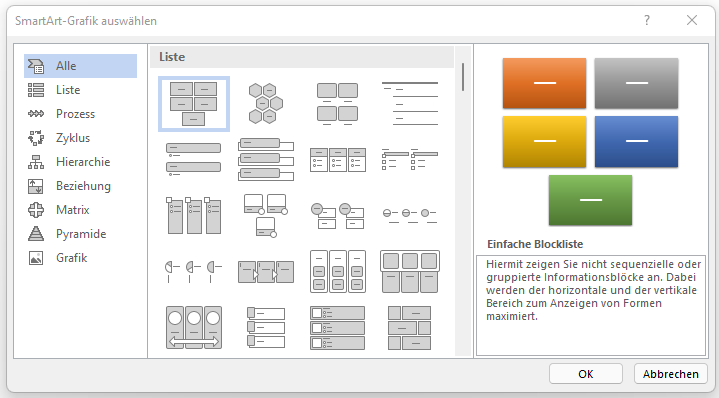This screenshot has width=719, height=398.
Task: Open the Liste category
Action: point(80,90)
